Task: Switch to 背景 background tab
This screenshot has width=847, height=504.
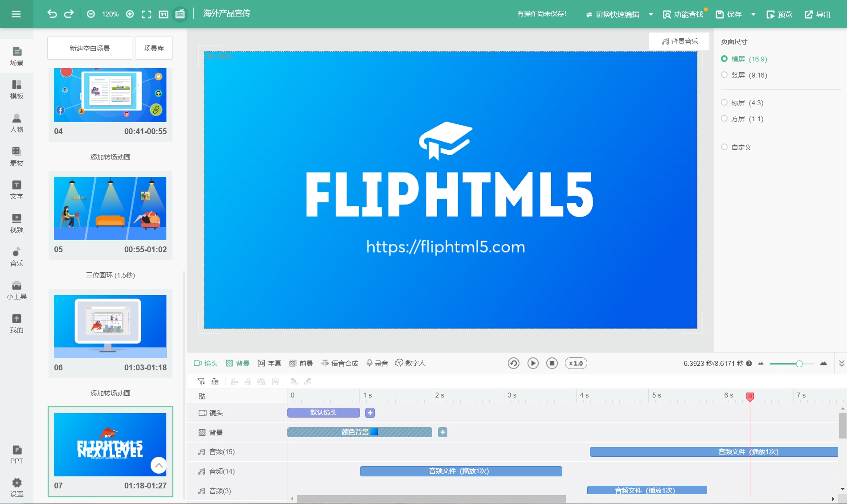Action: 237,364
